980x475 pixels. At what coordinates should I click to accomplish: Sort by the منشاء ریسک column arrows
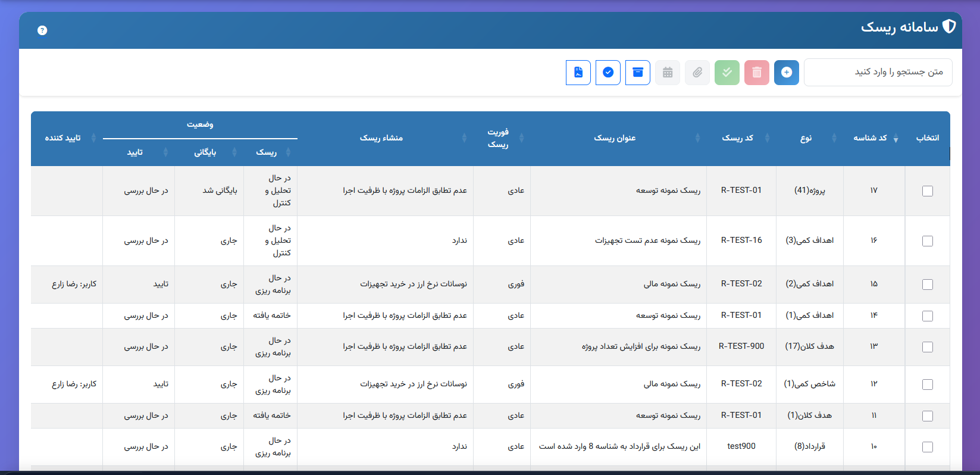tap(464, 138)
